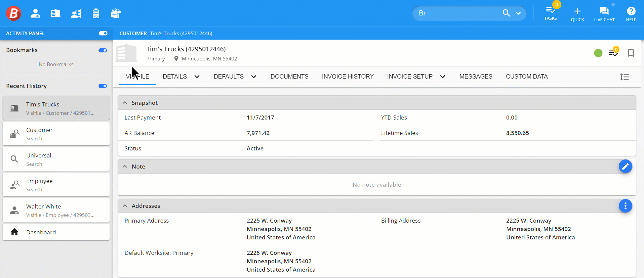Click the Bullhorn B logo icon
644x278 pixels.
coord(13,13)
